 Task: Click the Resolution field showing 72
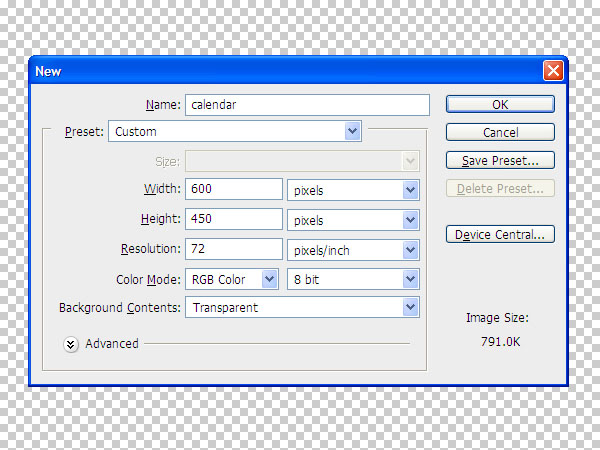(234, 249)
